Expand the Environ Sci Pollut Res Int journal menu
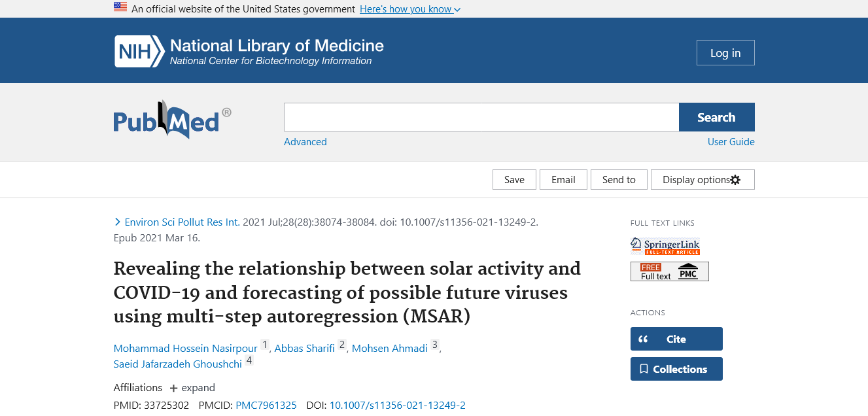The height and width of the screenshot is (416, 868). click(177, 222)
